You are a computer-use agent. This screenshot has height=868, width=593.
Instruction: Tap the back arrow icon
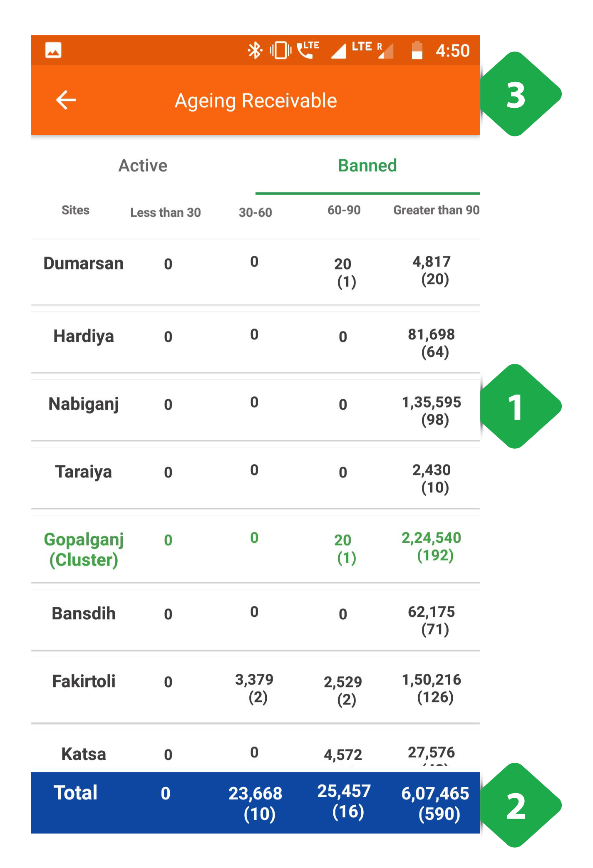66,100
